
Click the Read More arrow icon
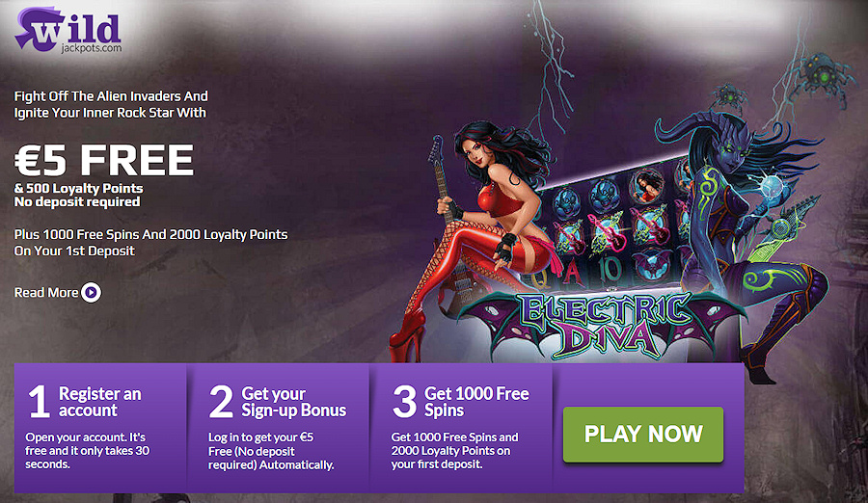coord(92,292)
